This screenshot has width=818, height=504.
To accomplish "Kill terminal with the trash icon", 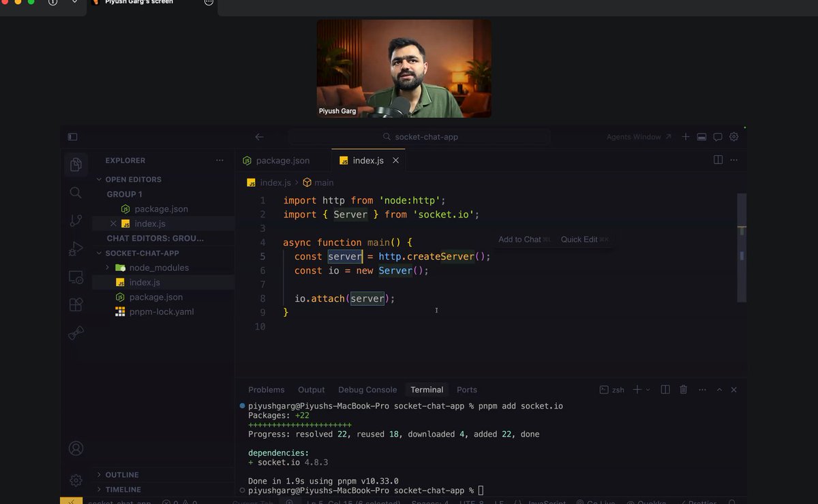I will point(684,390).
